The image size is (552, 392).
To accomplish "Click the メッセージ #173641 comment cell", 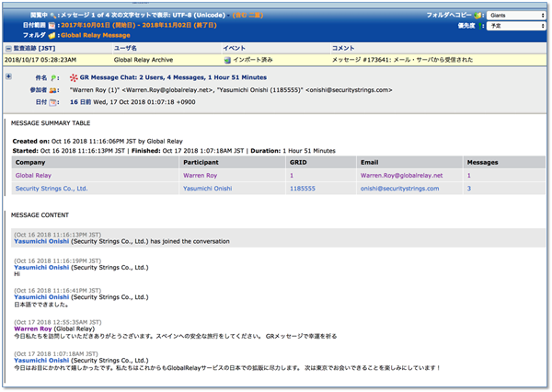I will click(402, 60).
